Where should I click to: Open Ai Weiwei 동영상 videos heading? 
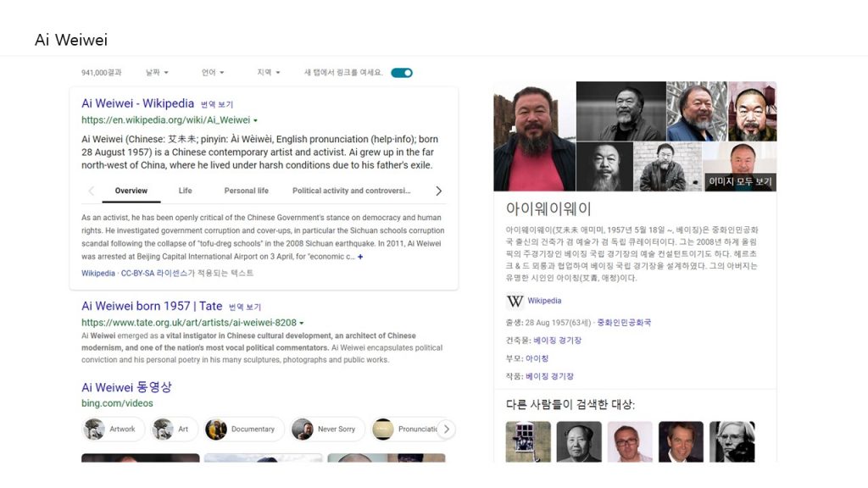pos(127,387)
